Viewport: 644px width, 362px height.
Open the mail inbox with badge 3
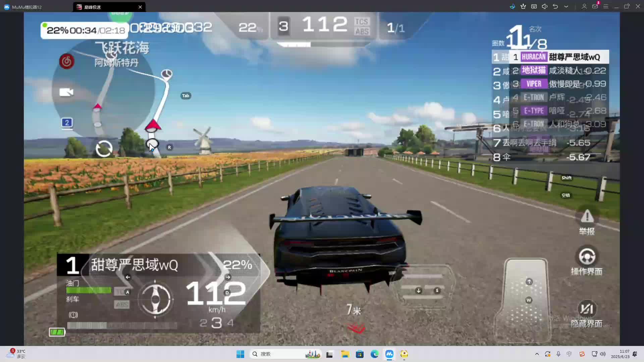(x=595, y=6)
